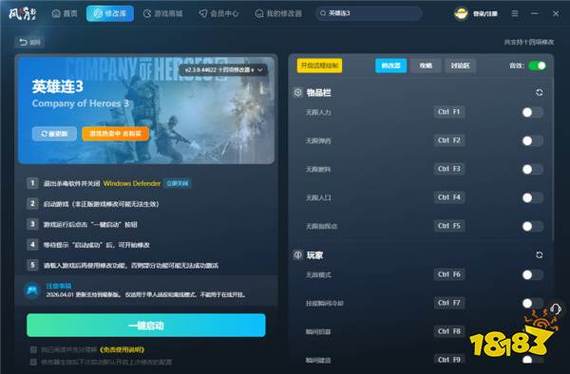Check the second checkbox at panel bottom
Image resolution: width=570 pixels, height=374 pixels.
(33, 362)
